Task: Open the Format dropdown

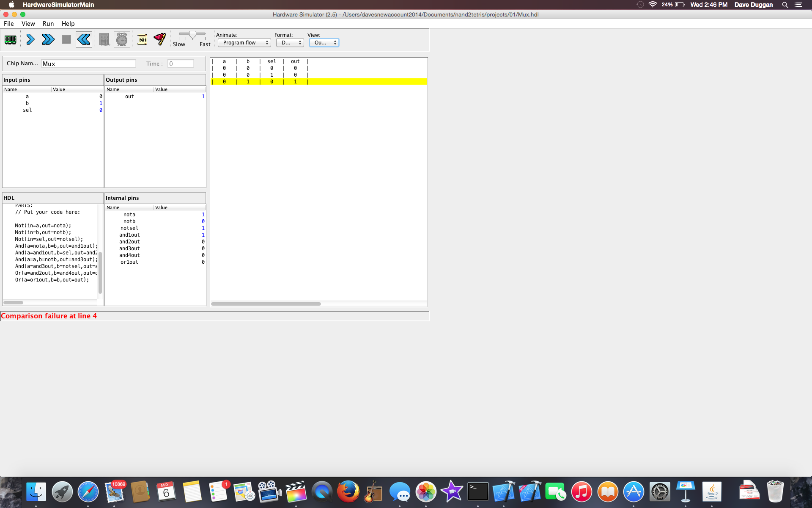Action: click(x=290, y=43)
